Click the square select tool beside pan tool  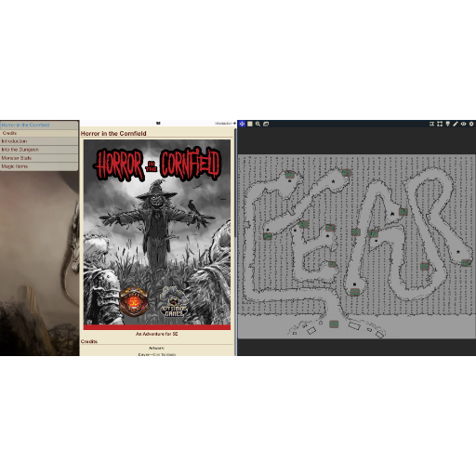pyautogui.click(x=250, y=124)
